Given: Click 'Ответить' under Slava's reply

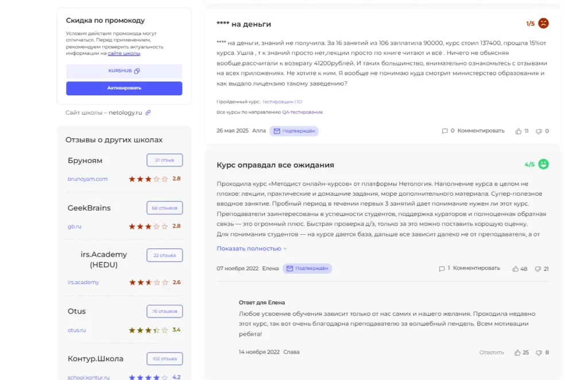Looking at the screenshot, I should 492,352.
